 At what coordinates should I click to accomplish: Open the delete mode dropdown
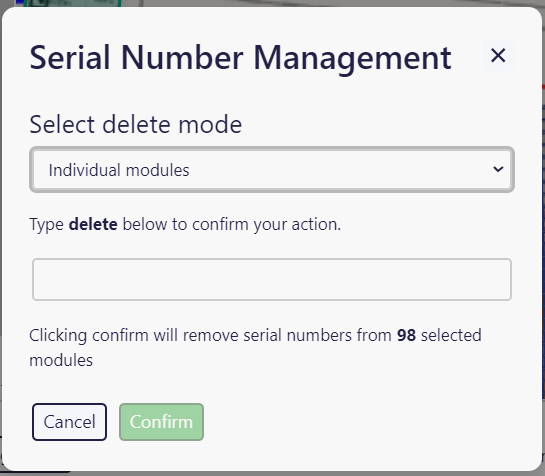pyautogui.click(x=272, y=170)
